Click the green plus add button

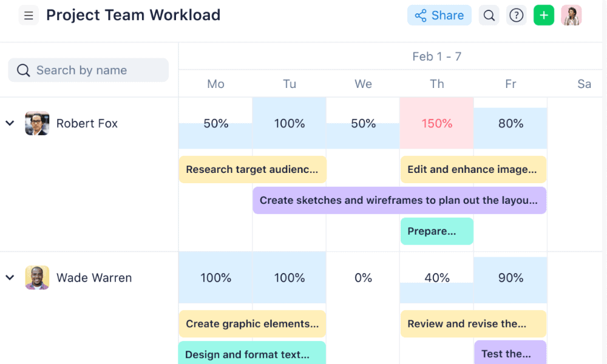point(544,15)
